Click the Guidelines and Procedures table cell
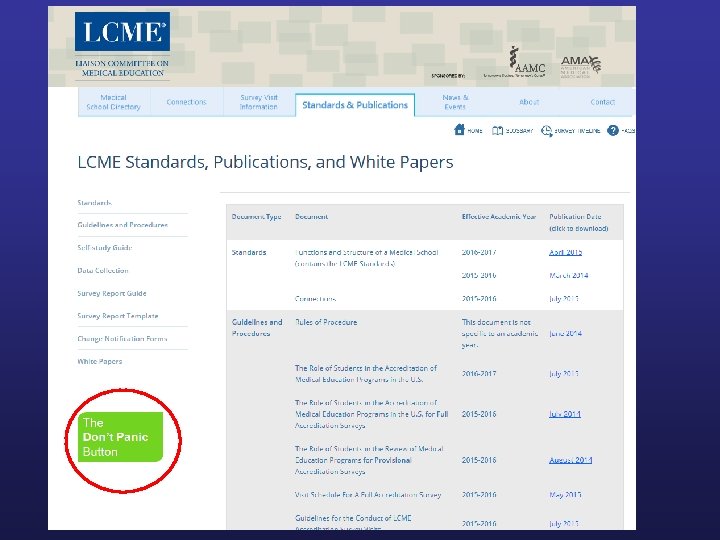This screenshot has width=720, height=540. tap(257, 328)
